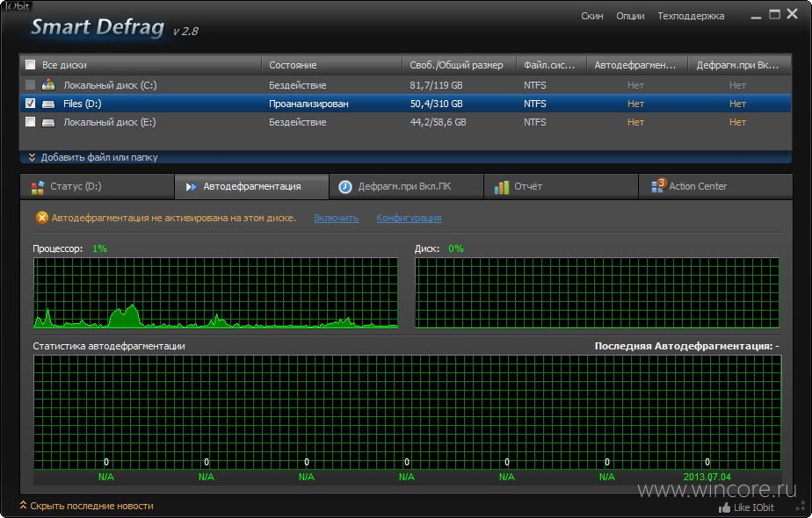Select the Files (D:) row name
812x518 pixels.
click(x=83, y=104)
